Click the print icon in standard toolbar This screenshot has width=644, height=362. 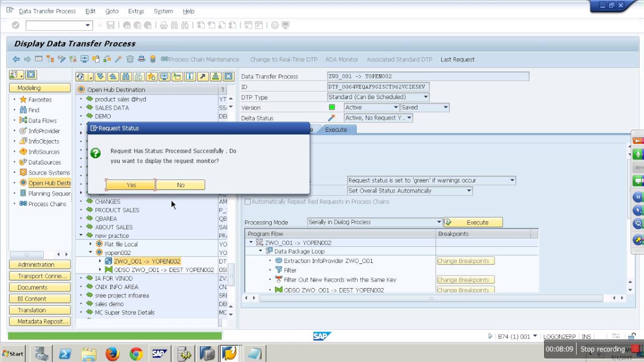(164, 25)
